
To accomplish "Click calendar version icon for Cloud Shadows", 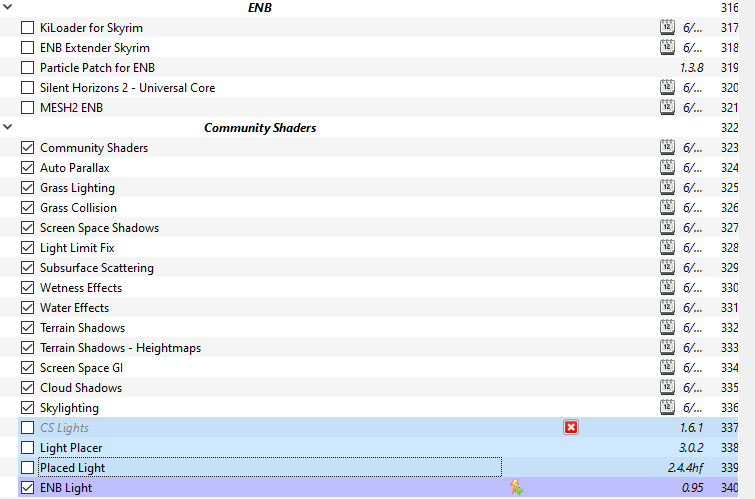I will pyautogui.click(x=667, y=387).
